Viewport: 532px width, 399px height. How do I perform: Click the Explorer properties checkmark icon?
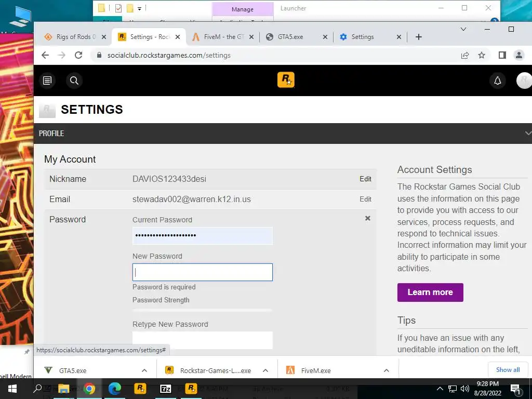[118, 8]
